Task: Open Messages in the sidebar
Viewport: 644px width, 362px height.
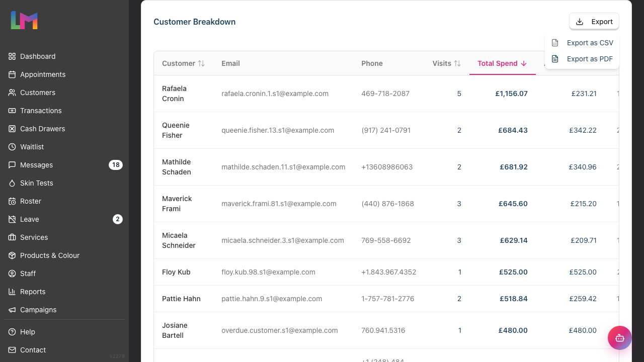Action: point(64,165)
